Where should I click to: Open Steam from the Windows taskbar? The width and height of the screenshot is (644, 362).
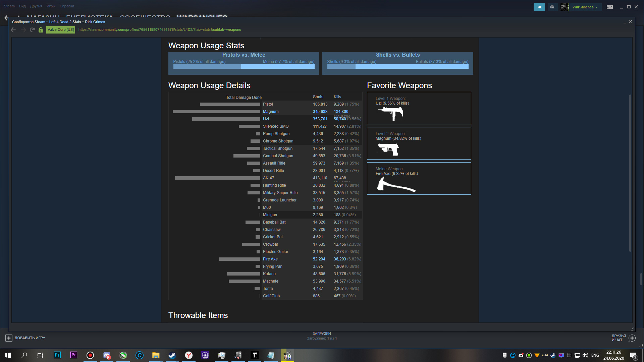[172, 355]
